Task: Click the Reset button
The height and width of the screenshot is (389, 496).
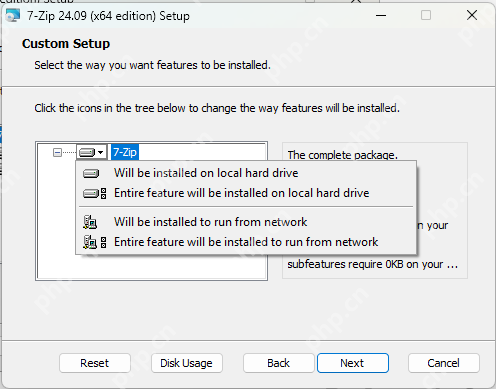Action: click(95, 363)
